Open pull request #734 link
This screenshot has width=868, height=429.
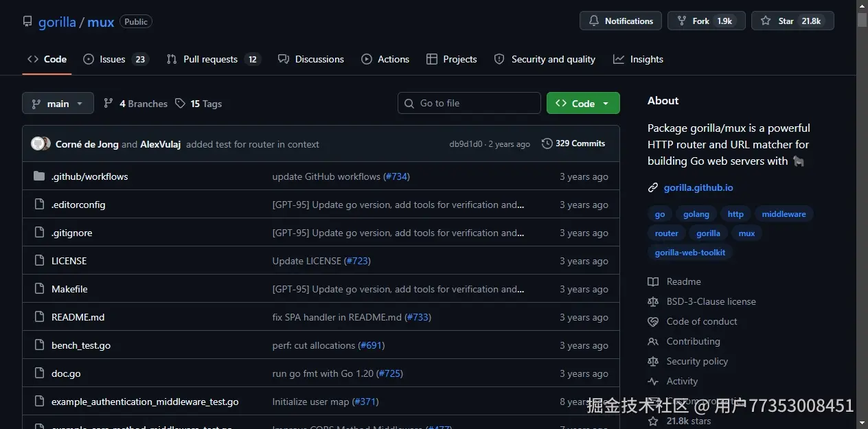click(396, 176)
